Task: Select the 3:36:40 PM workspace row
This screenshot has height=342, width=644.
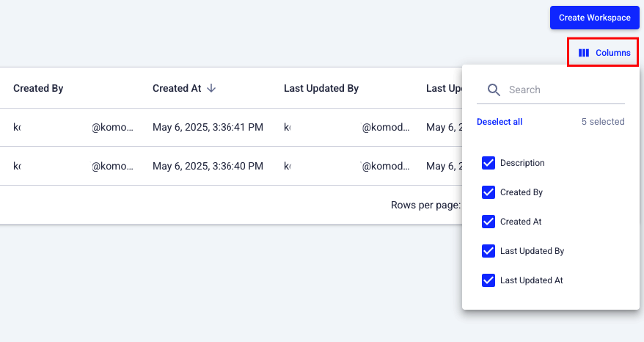Action: pyautogui.click(x=208, y=166)
